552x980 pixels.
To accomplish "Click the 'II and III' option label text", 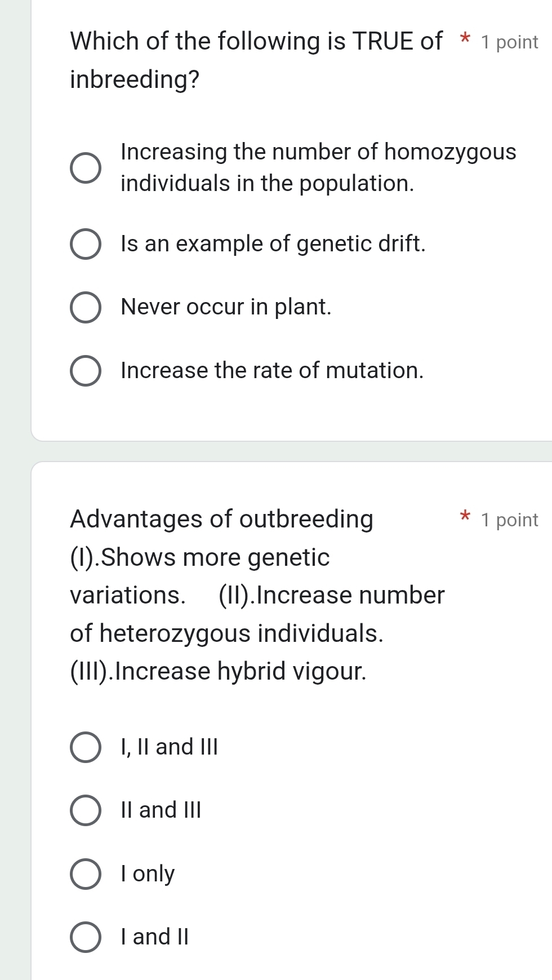I will click(161, 811).
